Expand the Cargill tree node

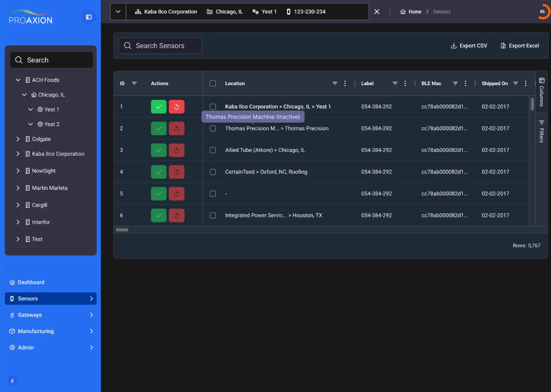pyautogui.click(x=18, y=205)
